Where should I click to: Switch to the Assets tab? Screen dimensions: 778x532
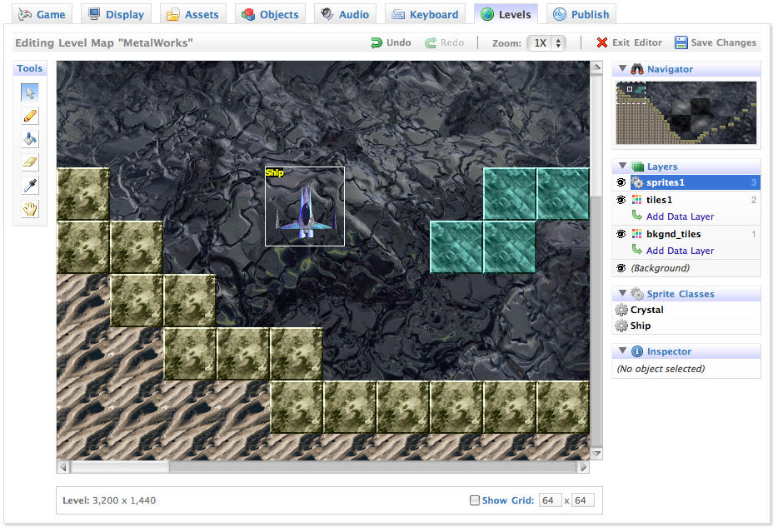(x=192, y=14)
